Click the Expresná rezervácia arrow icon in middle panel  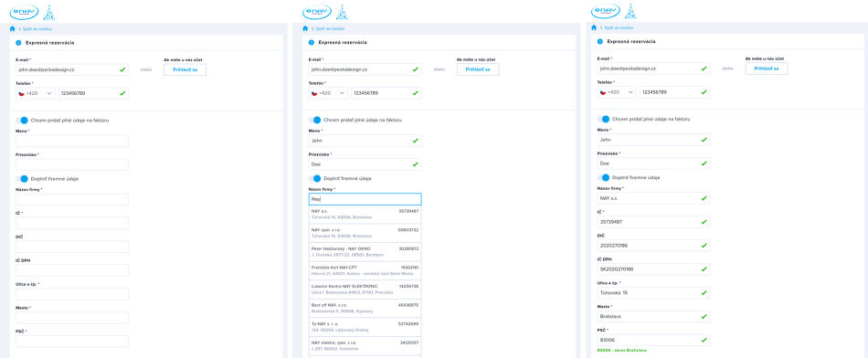point(311,42)
